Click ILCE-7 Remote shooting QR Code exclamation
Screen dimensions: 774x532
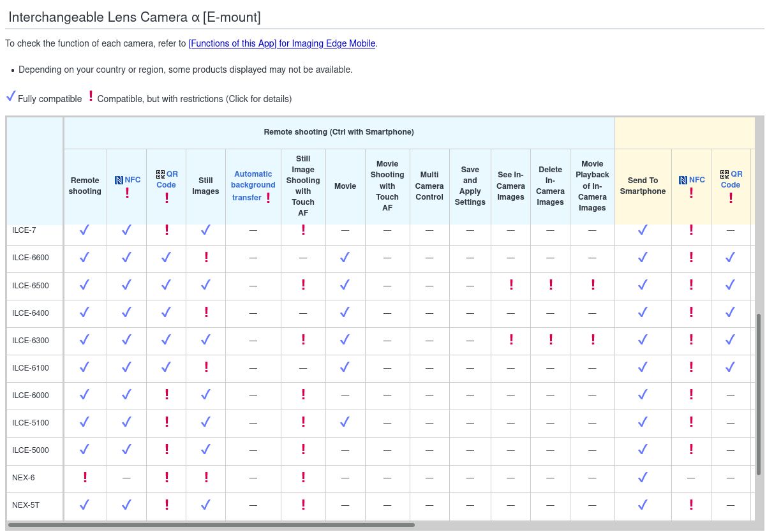(167, 230)
